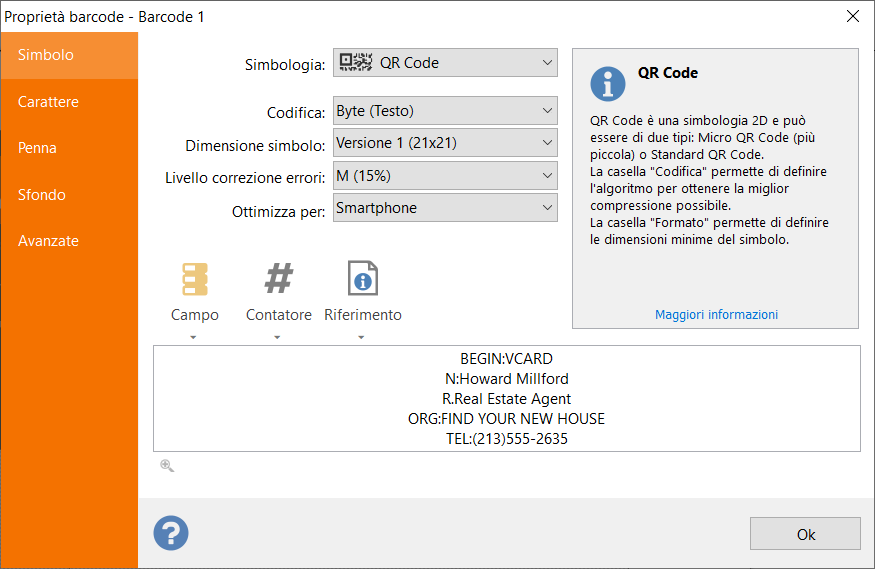Click the R.Real Estate Agent line

[506, 399]
